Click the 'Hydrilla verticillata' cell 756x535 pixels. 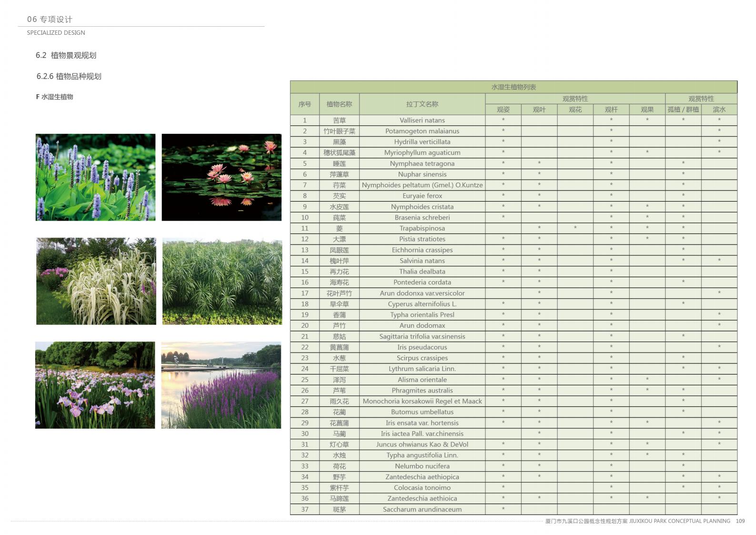422,142
